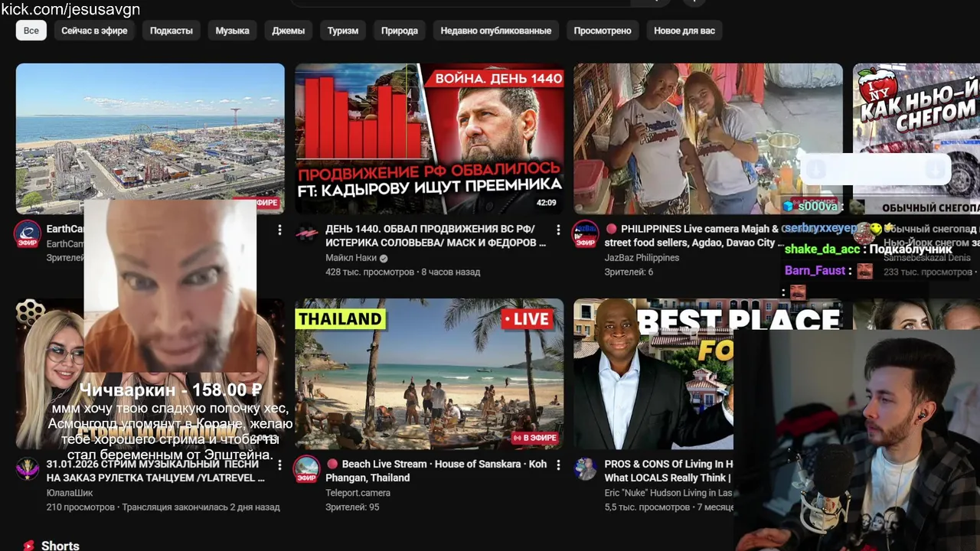Image resolution: width=980 pixels, height=551 pixels.
Task: Select the "Подкасты" filter chip
Action: pos(171,31)
